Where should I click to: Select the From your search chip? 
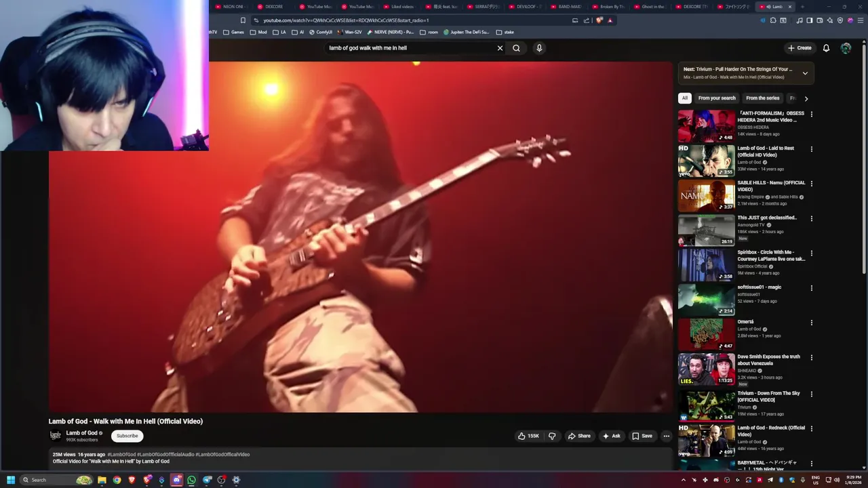click(x=717, y=98)
